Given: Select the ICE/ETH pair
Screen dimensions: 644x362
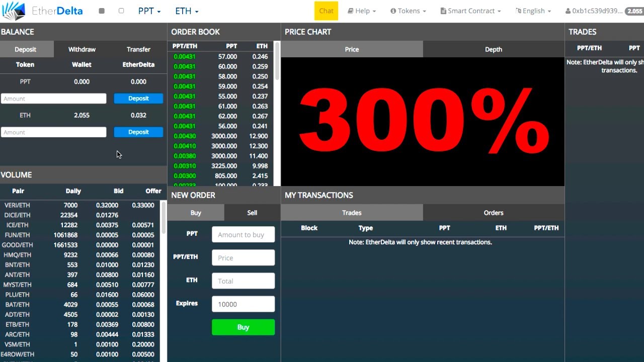Looking at the screenshot, I should click(x=80, y=225).
